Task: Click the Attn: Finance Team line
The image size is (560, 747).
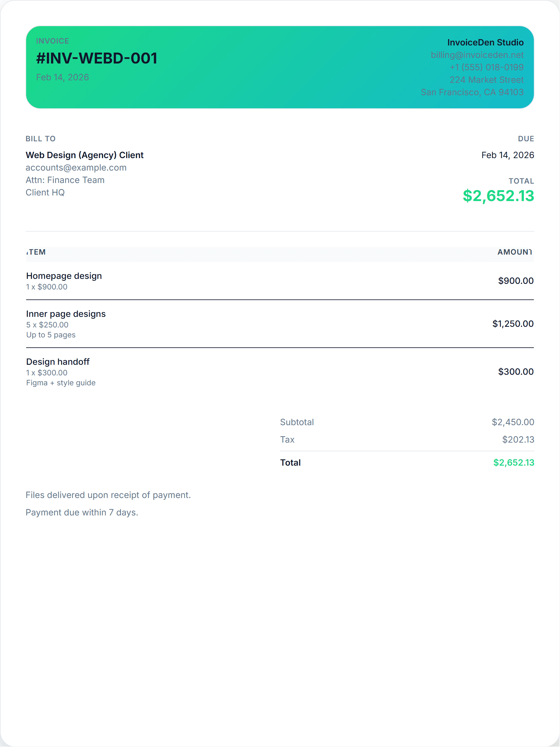Action: (65, 180)
